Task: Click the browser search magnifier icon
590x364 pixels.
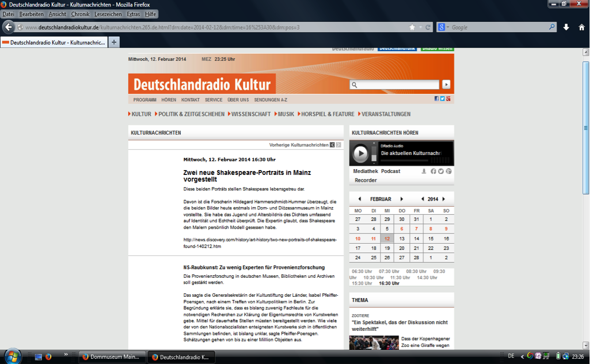Action: coord(552,27)
